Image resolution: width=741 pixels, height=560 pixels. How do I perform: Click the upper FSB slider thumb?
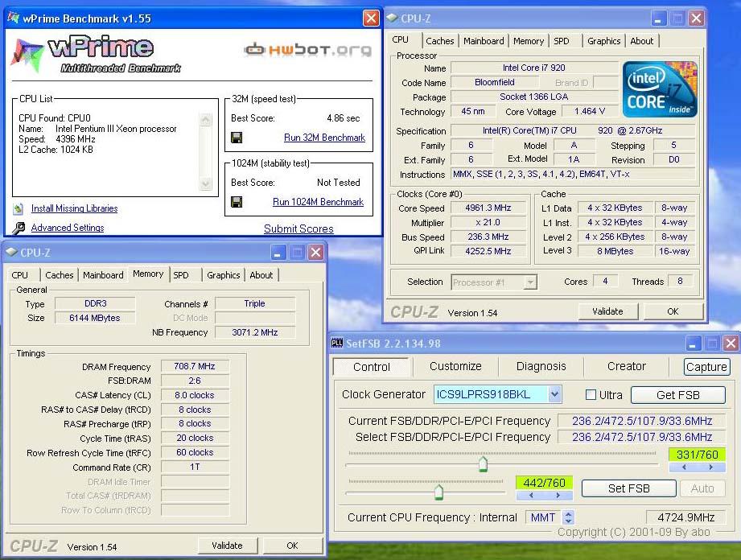[x=483, y=463]
